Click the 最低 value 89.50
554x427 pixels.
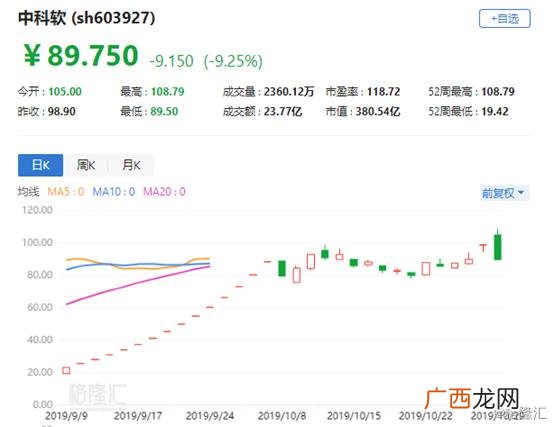pyautogui.click(x=164, y=112)
